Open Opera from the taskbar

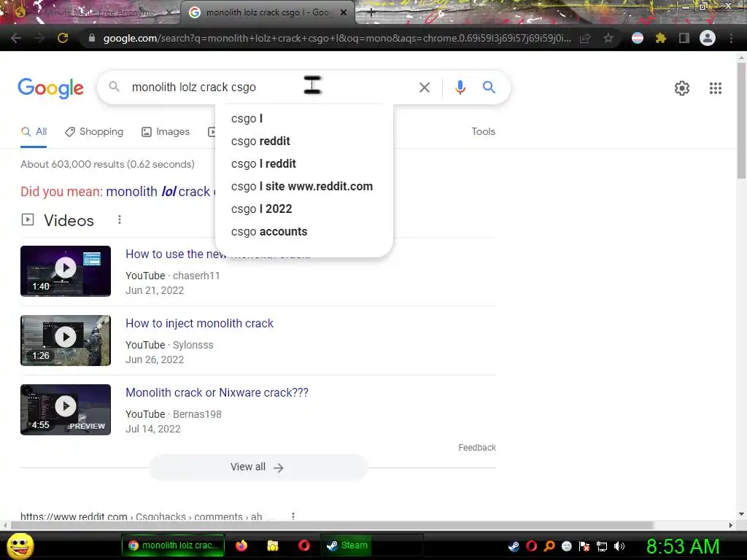[x=304, y=545]
